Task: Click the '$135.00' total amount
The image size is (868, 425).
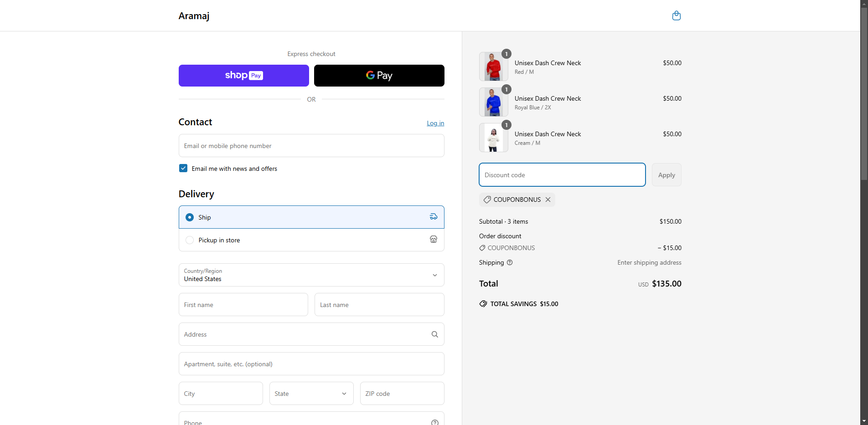Action: point(666,283)
